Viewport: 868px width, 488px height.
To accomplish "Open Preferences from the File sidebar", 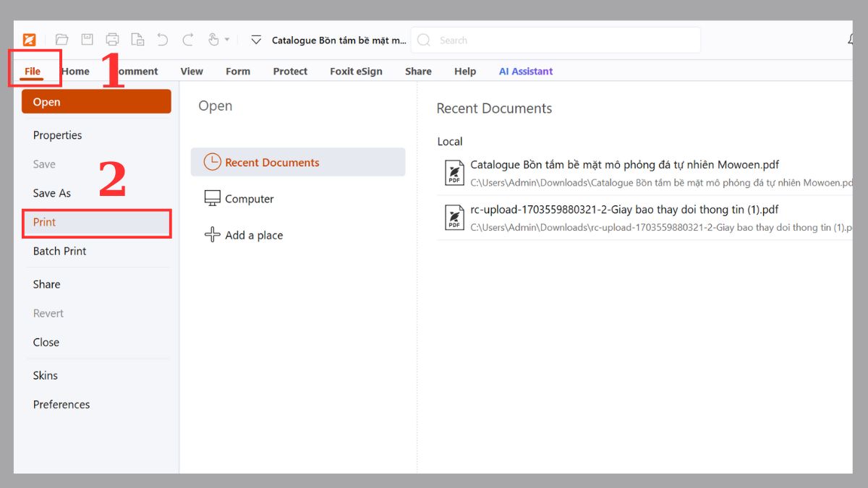I will (x=61, y=404).
